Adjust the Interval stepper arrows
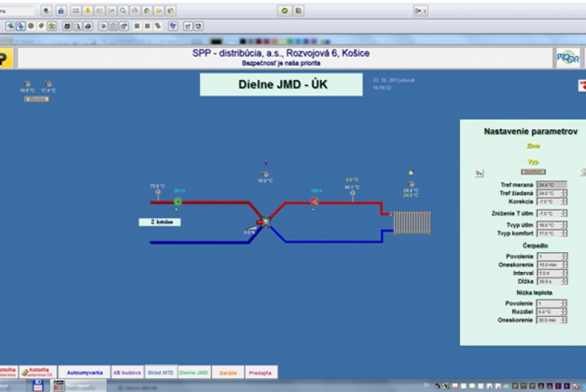586x392 pixels. pos(564,273)
